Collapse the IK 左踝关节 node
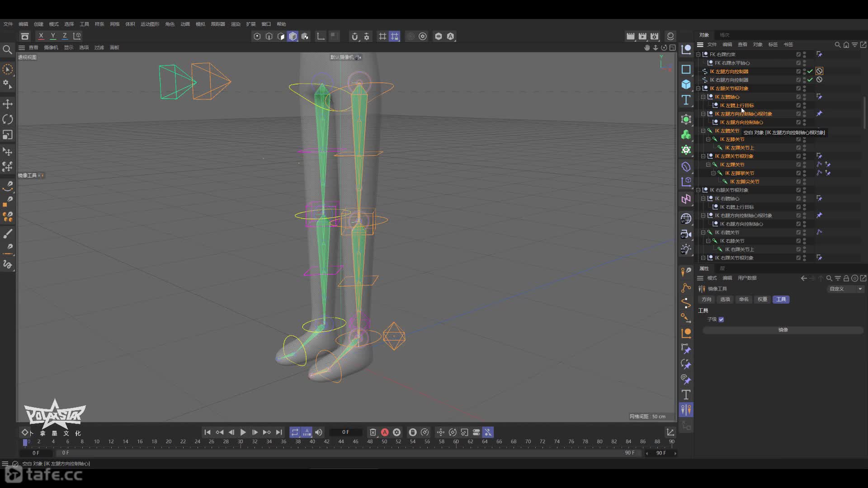The width and height of the screenshot is (868, 488). (708, 164)
